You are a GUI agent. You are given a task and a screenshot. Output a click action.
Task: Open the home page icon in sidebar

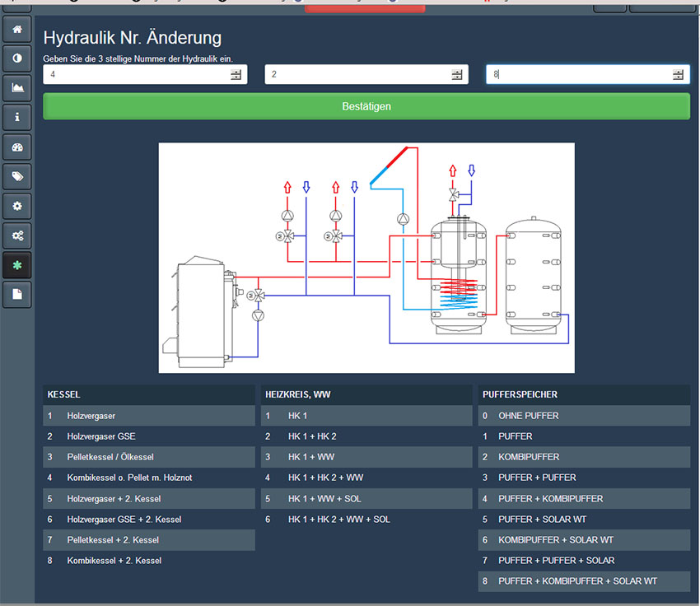[x=17, y=28]
